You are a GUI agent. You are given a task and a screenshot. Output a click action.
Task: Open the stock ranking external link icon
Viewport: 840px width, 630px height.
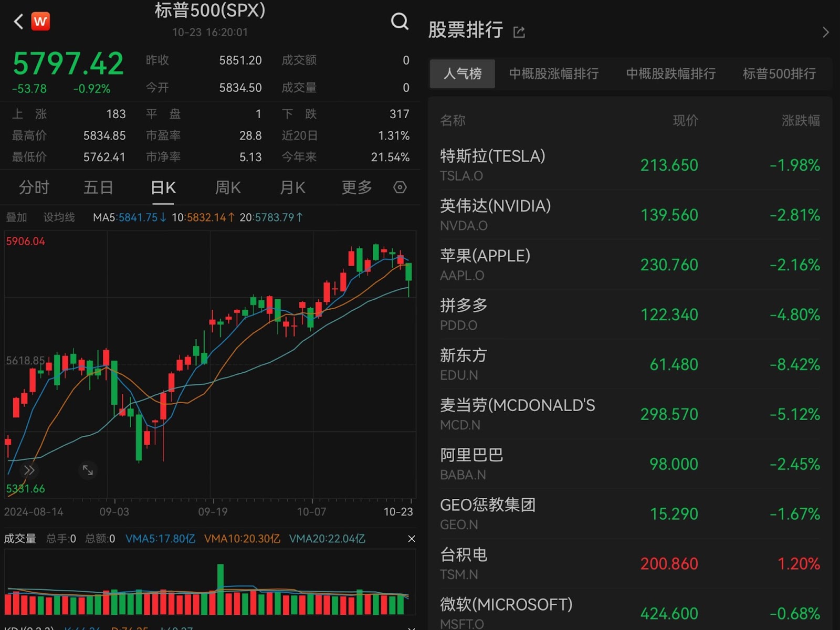(519, 33)
